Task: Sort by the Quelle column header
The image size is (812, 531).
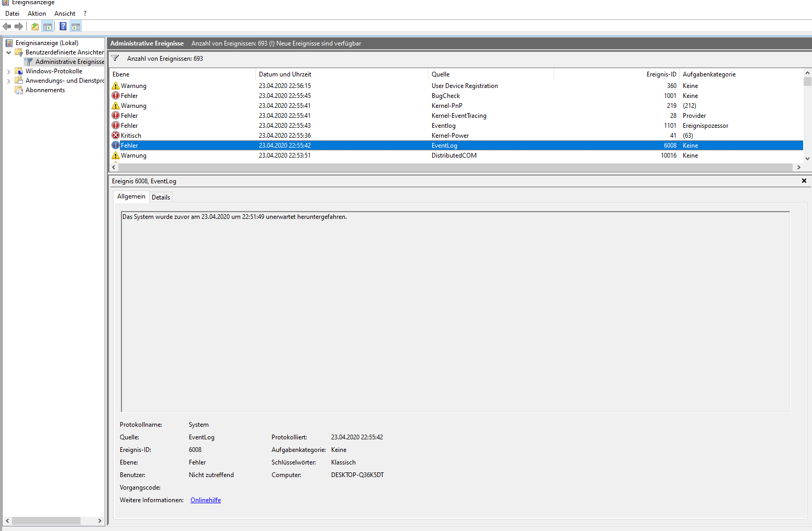Action: pyautogui.click(x=491, y=74)
